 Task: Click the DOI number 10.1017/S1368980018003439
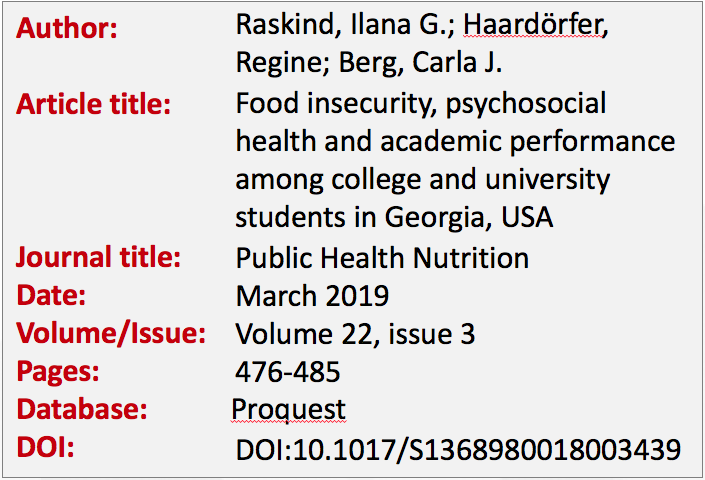click(486, 449)
